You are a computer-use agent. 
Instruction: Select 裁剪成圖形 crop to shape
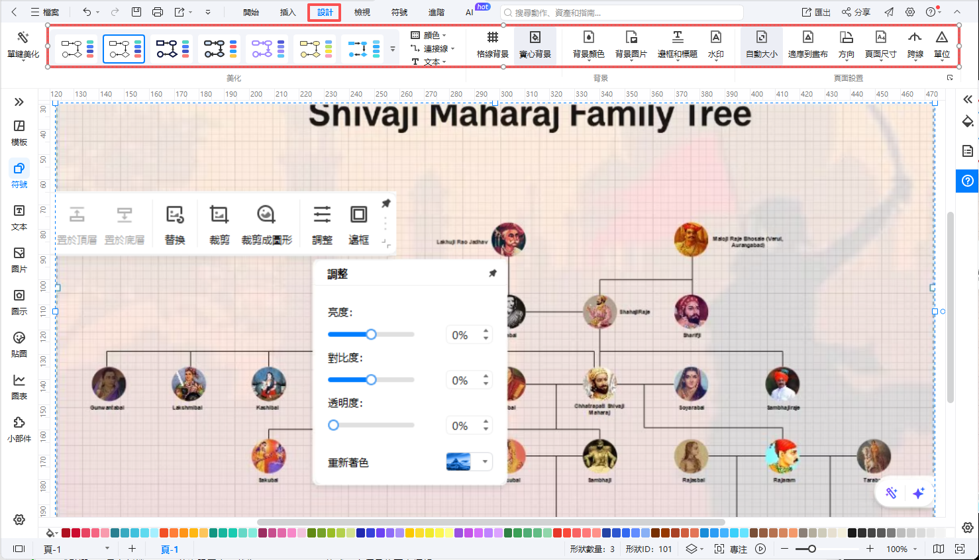tap(266, 223)
